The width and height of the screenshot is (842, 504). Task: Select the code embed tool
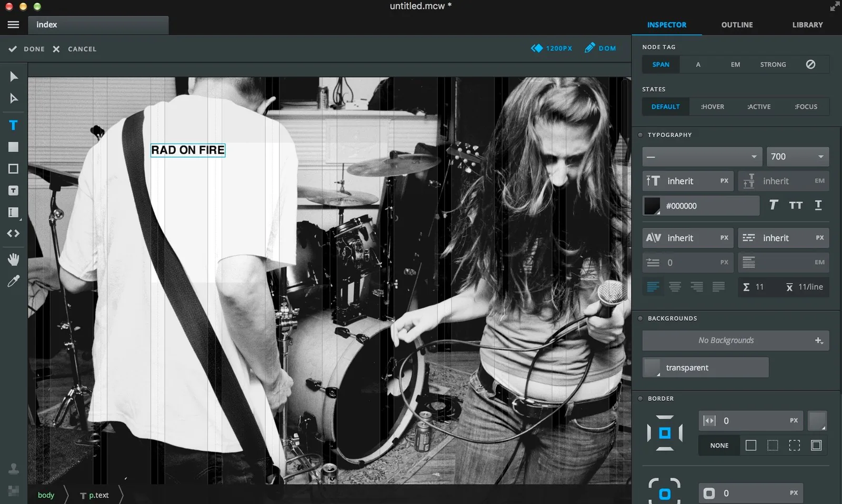tap(14, 234)
